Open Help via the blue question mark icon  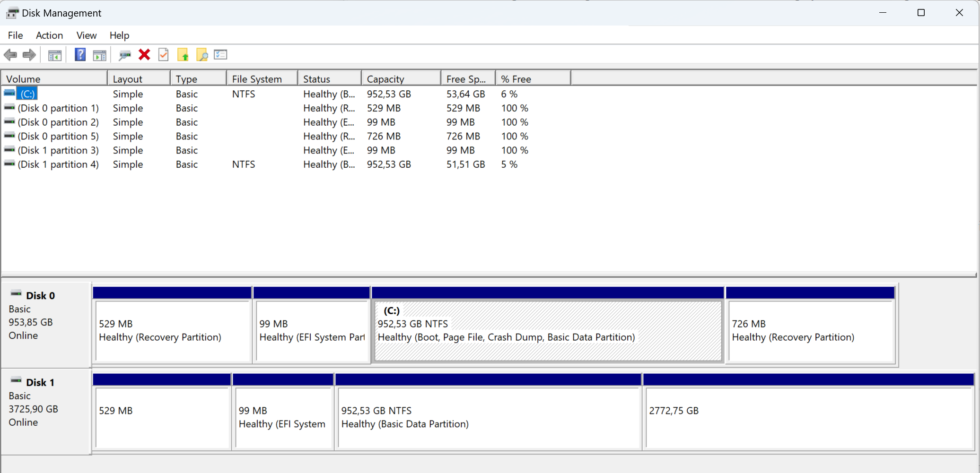pos(80,55)
